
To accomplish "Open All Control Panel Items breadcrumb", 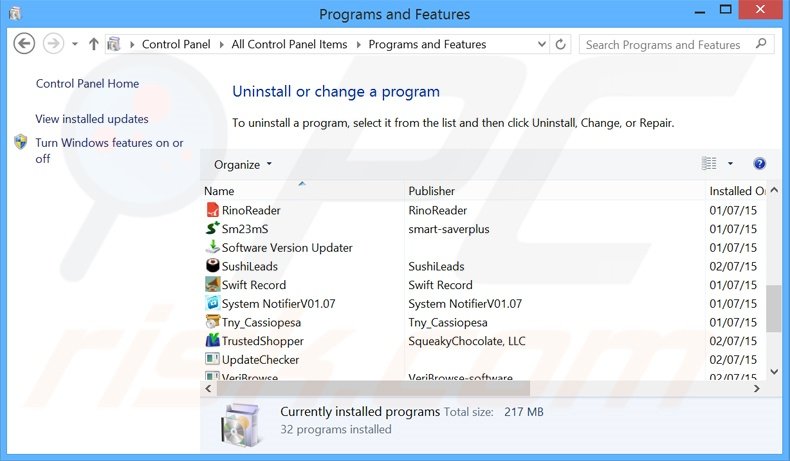I will click(x=289, y=44).
